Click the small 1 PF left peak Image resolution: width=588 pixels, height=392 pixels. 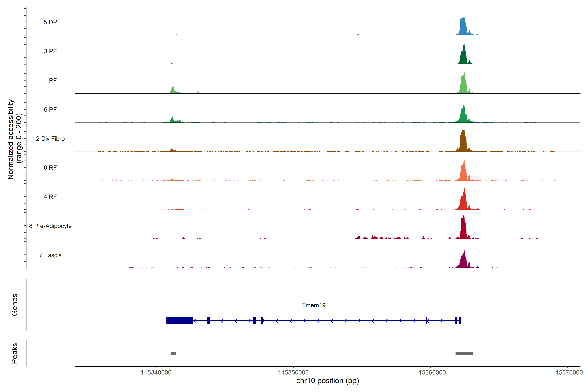(x=172, y=90)
